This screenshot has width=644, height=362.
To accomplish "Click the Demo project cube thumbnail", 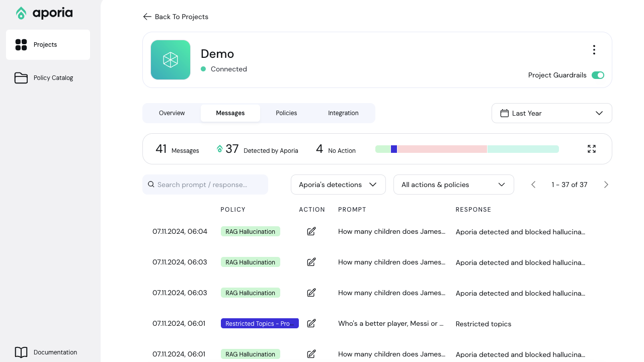I will coord(171,60).
